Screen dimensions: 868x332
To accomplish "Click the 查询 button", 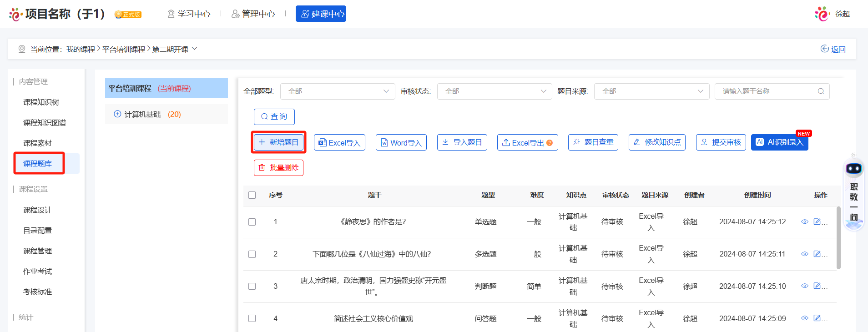I will point(274,117).
